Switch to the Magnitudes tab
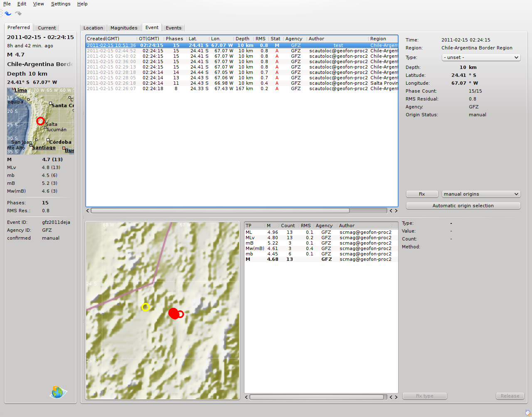 tap(124, 28)
